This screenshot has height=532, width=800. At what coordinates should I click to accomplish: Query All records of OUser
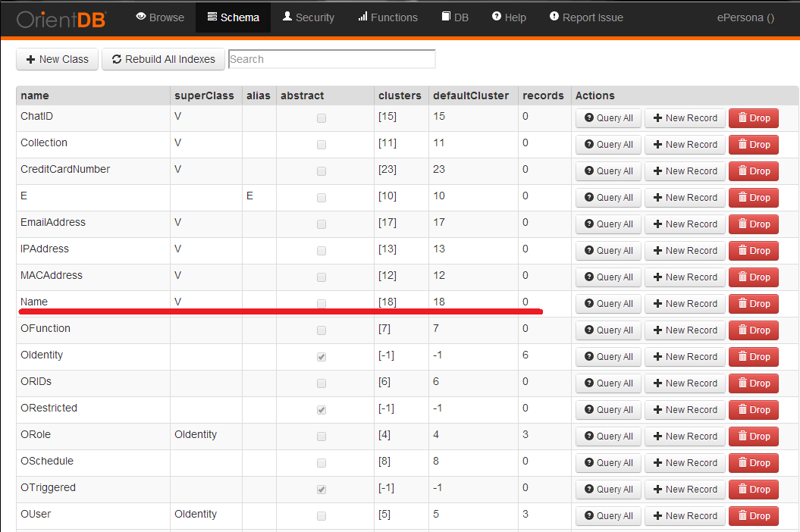pyautogui.click(x=608, y=515)
